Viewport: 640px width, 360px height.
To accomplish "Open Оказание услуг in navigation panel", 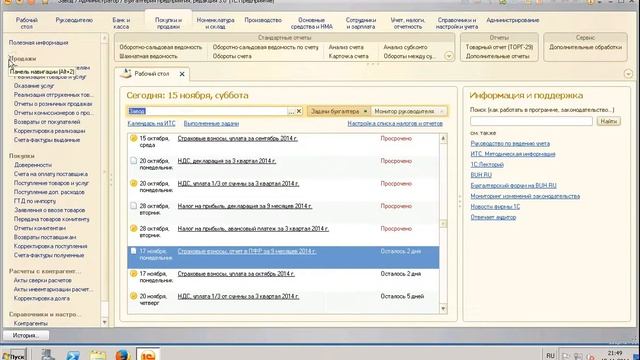I will coord(34,86).
